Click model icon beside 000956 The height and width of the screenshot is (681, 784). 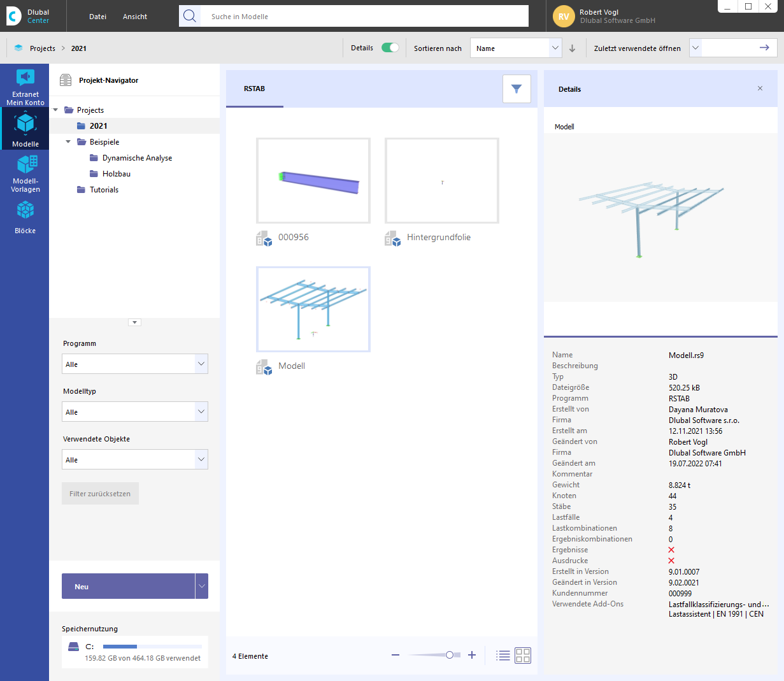[x=264, y=238]
